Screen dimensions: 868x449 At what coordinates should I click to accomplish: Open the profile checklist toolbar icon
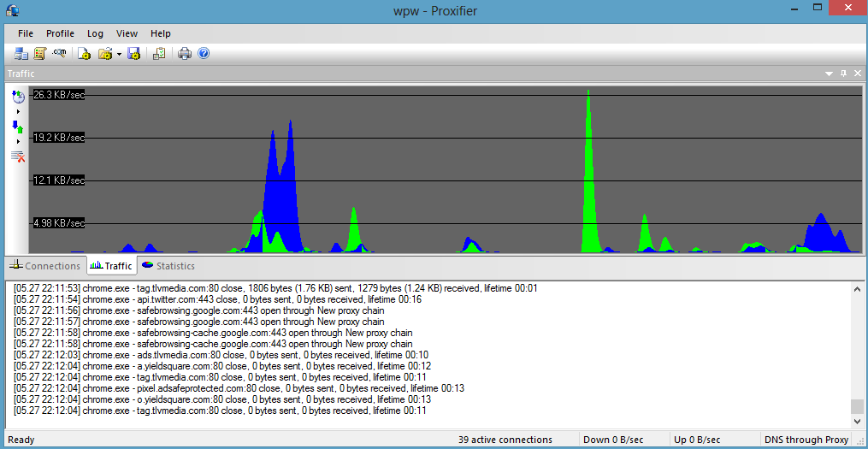[x=159, y=54]
